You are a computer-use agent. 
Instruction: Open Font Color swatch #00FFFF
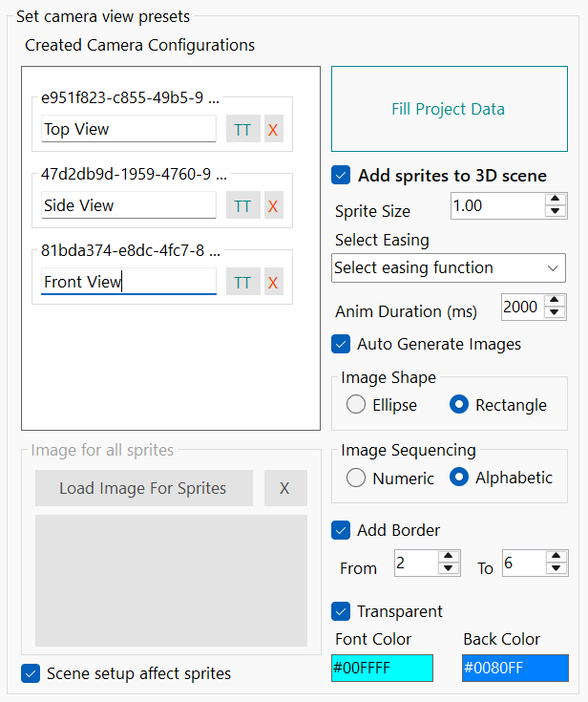pos(382,668)
